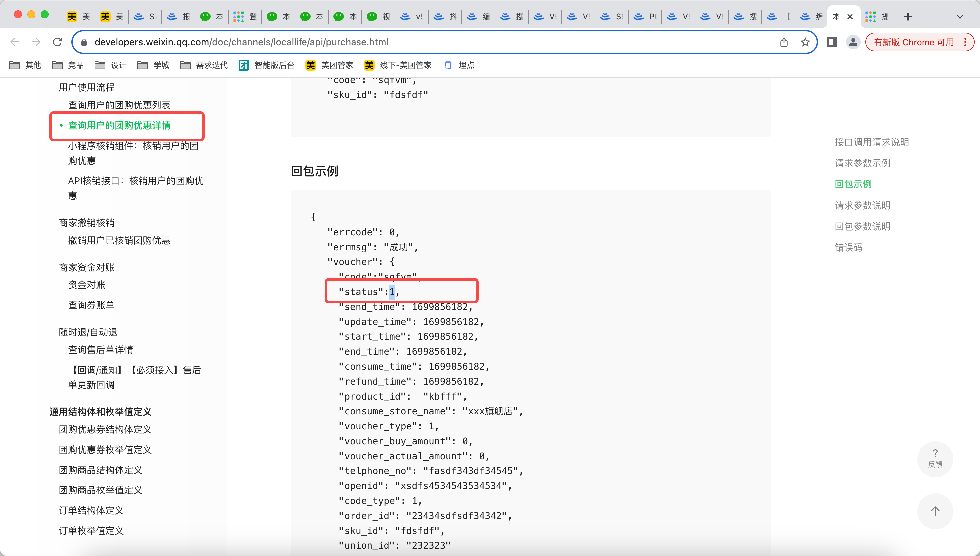Switch to the tab labeled P

coord(645,17)
